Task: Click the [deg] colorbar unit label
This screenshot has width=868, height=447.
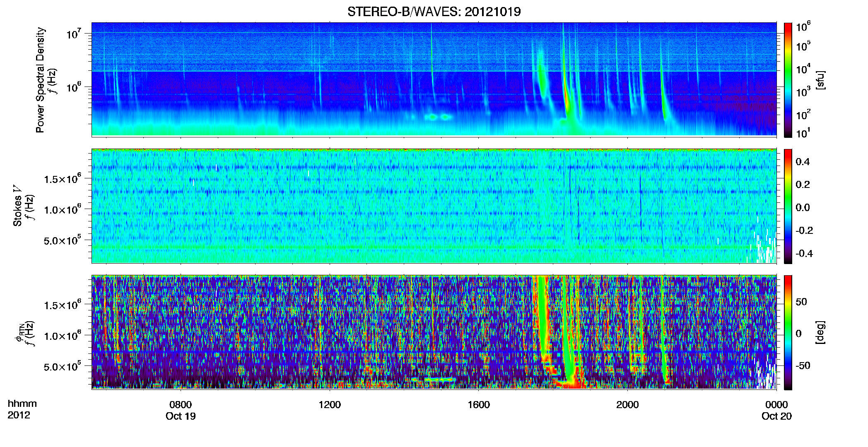Action: 820,332
